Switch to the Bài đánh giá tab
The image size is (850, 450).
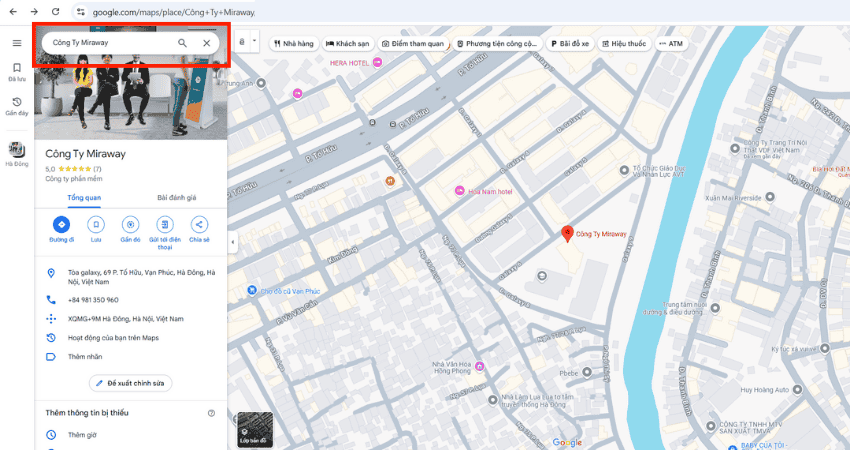coord(177,197)
